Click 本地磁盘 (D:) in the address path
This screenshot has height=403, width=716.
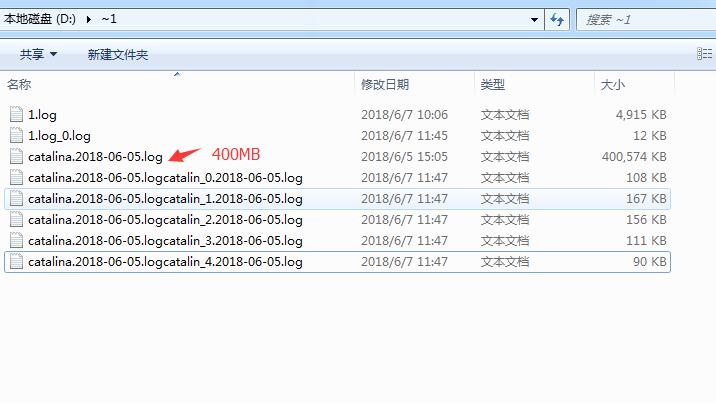[40, 19]
